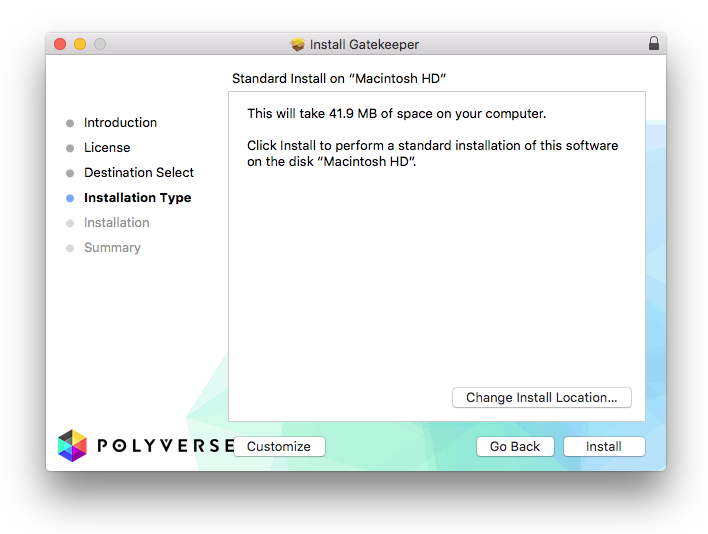
Task: Select the Installation Type step
Action: pos(137,198)
